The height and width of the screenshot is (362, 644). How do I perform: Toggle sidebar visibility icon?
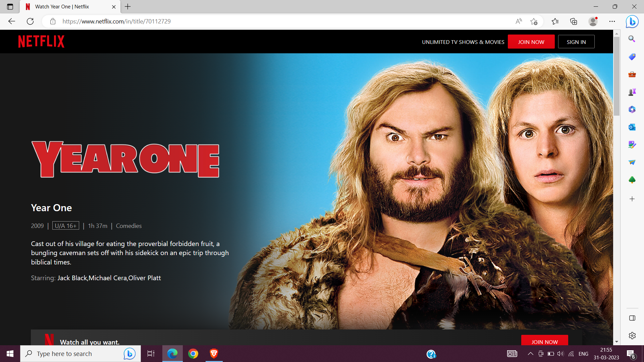click(632, 318)
